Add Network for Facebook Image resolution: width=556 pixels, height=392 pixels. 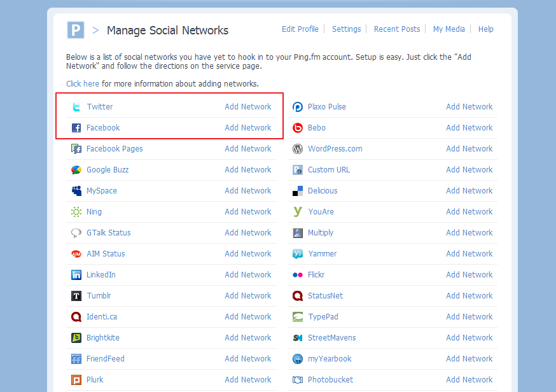248,128
